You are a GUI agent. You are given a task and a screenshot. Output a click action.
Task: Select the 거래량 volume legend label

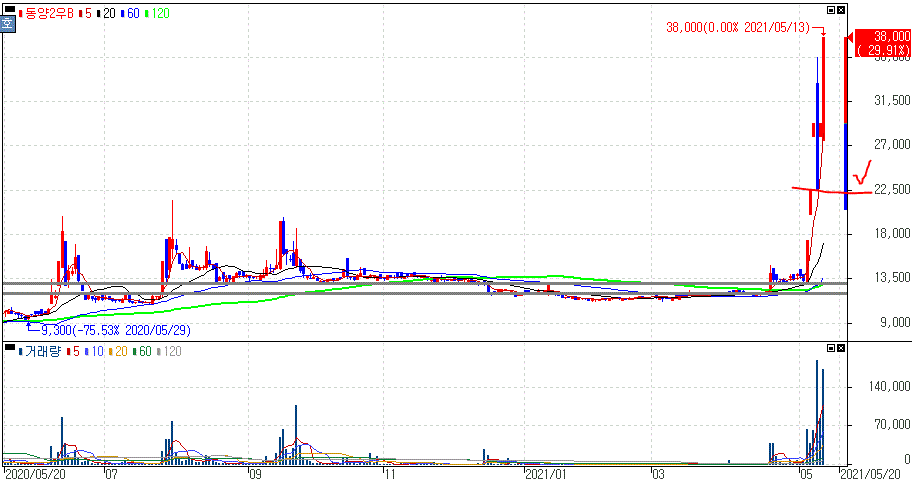point(40,351)
